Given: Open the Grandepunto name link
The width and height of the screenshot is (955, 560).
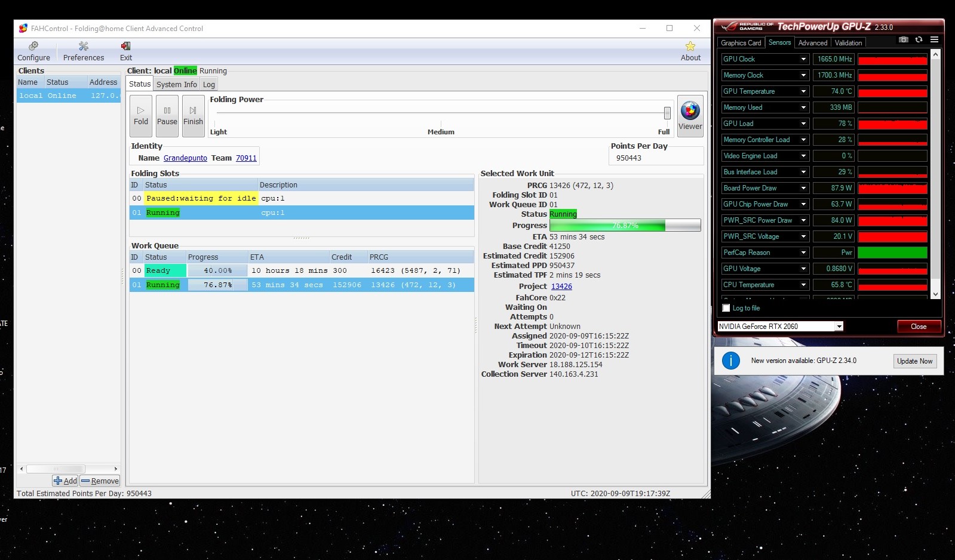Looking at the screenshot, I should [x=185, y=158].
